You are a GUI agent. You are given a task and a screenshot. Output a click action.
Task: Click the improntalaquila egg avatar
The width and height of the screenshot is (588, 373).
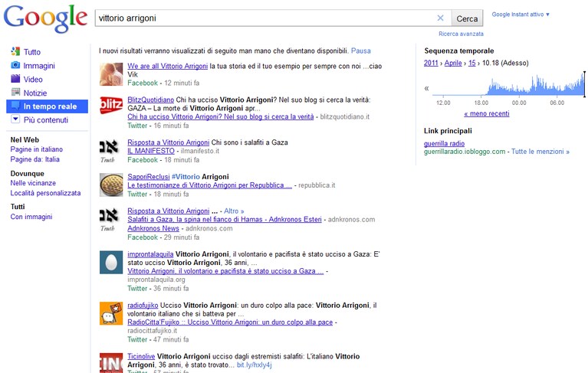point(111,262)
